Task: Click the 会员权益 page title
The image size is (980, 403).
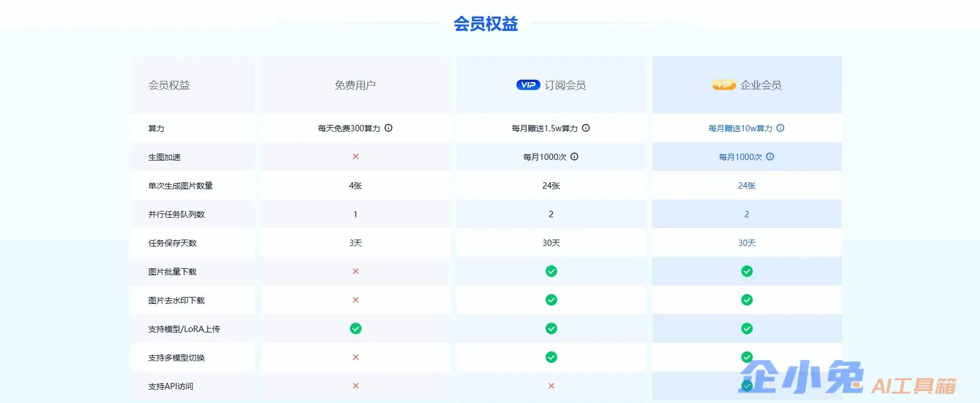Action: coord(486,24)
